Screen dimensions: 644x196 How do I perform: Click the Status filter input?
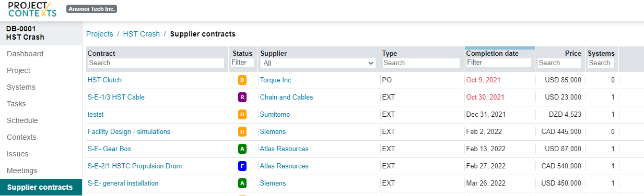242,63
